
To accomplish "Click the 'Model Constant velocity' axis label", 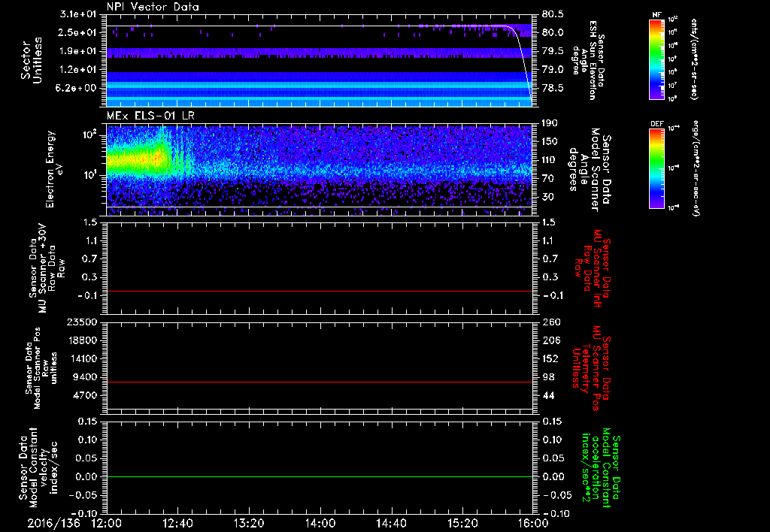I will point(38,467).
